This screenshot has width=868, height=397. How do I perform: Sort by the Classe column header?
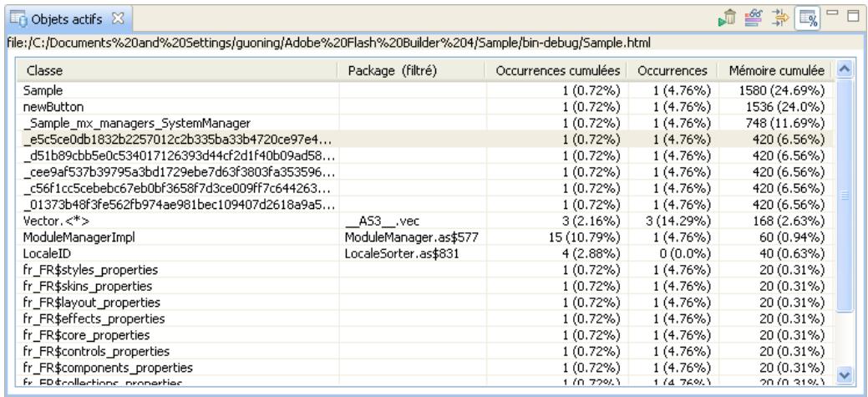(178, 71)
